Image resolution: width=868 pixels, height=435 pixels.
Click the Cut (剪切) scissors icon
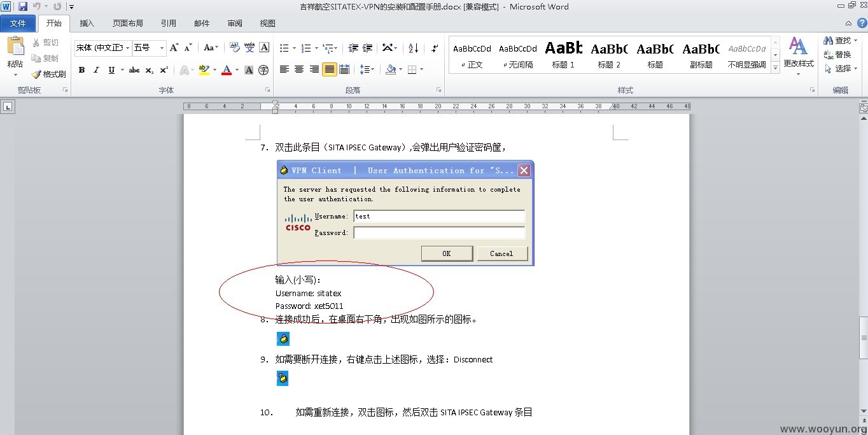pyautogui.click(x=36, y=43)
